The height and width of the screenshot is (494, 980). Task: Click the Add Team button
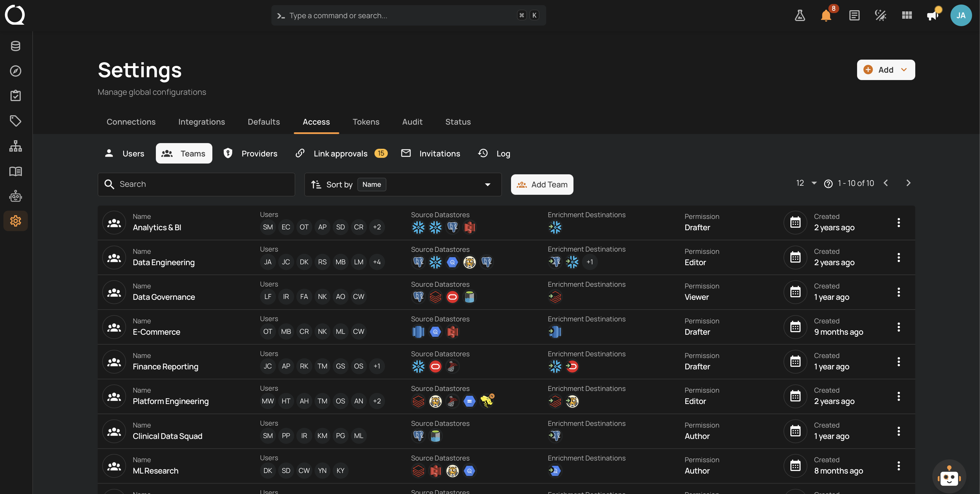pyautogui.click(x=542, y=185)
